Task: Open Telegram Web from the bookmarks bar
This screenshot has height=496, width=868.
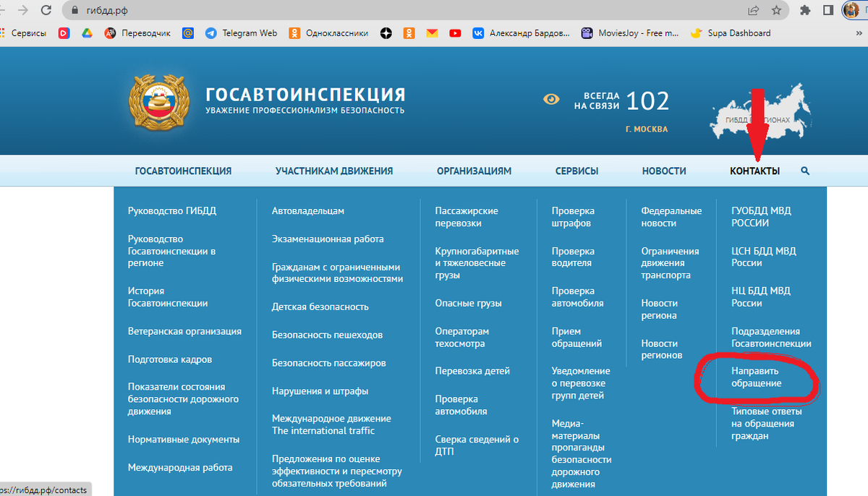Action: (240, 33)
